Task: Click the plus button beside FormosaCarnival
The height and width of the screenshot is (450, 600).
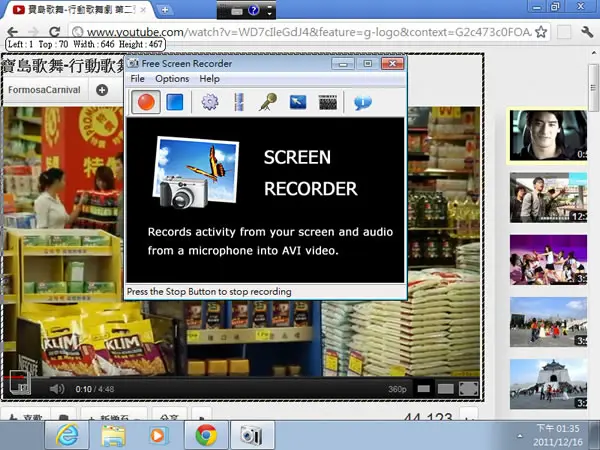Action: [x=102, y=90]
